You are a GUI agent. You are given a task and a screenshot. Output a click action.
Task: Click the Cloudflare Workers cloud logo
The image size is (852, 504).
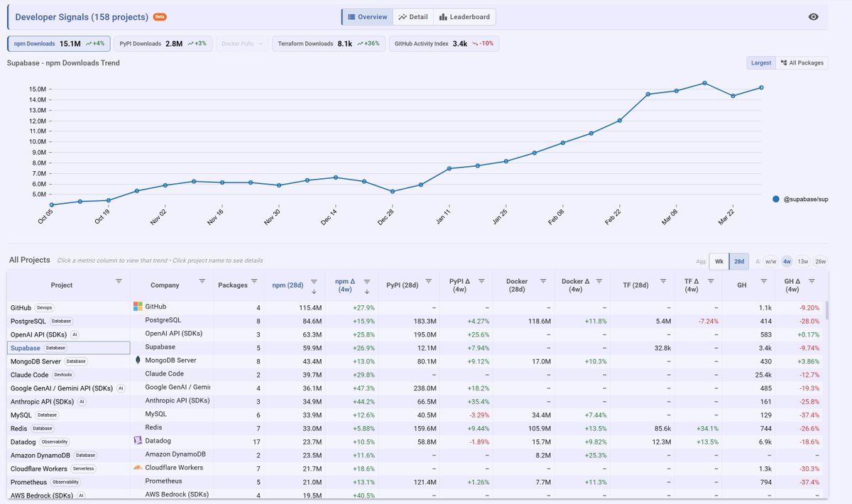[138, 468]
